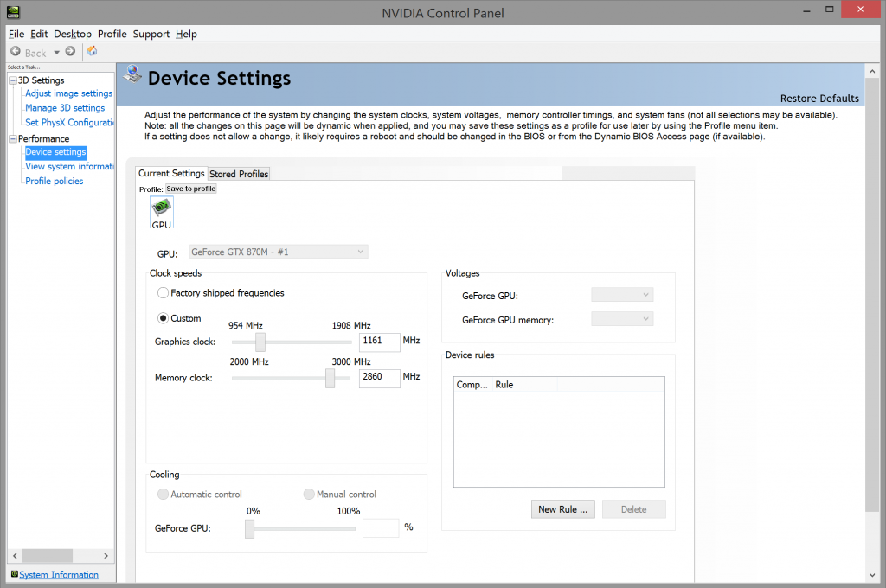Image resolution: width=886 pixels, height=588 pixels.
Task: Click the Forward arrow icon in toolbar
Action: click(70, 52)
